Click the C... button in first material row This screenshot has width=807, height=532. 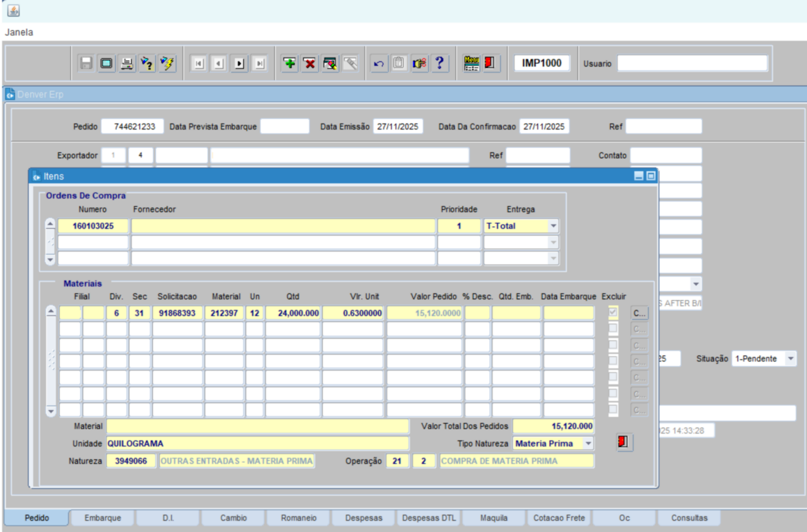[639, 313]
